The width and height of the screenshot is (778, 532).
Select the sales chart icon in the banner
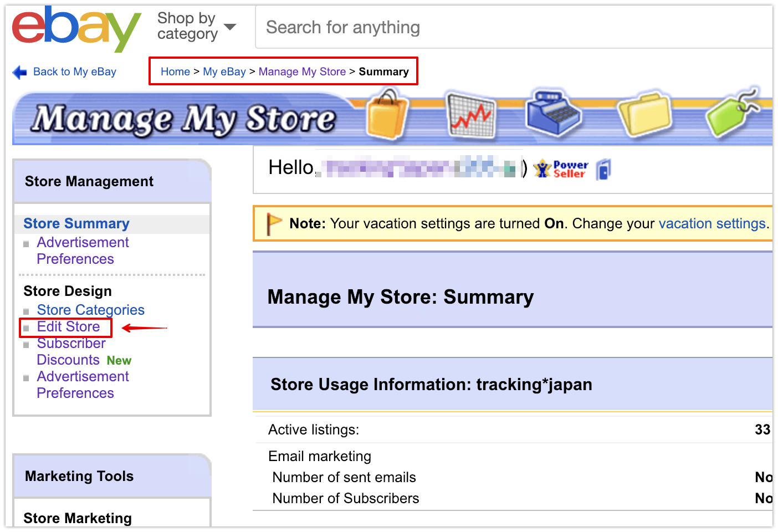(x=472, y=114)
